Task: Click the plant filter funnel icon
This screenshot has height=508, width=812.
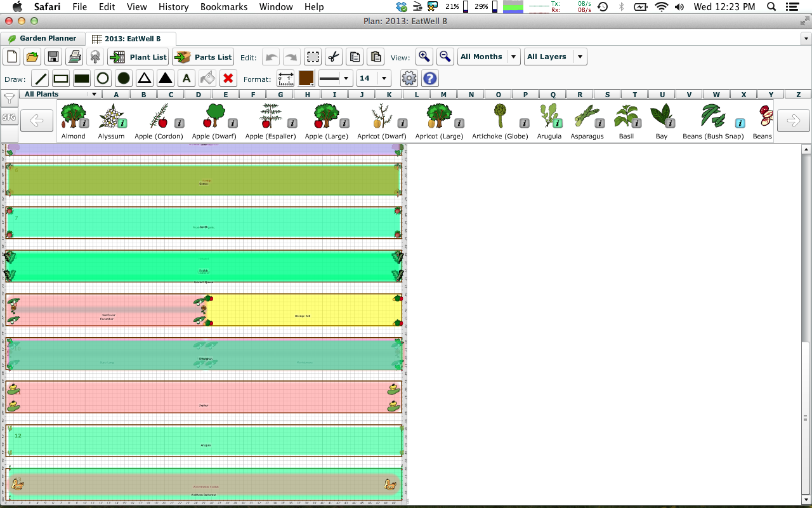Action: tap(10, 99)
